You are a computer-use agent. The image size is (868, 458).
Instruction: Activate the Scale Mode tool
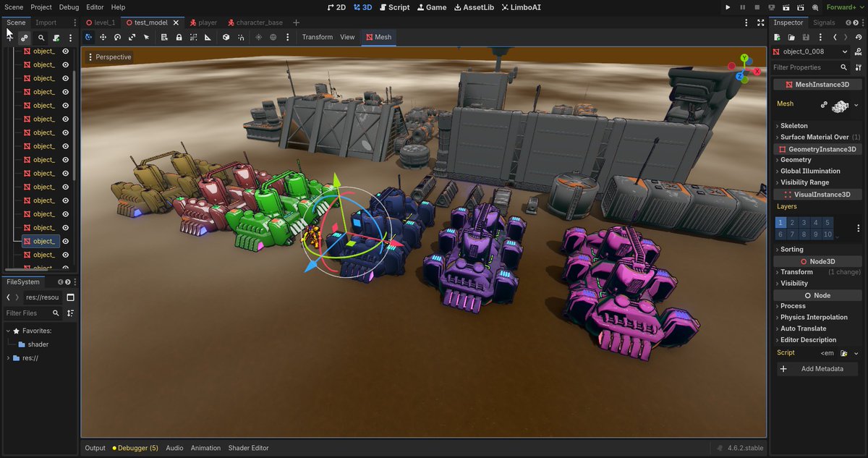[x=132, y=37]
